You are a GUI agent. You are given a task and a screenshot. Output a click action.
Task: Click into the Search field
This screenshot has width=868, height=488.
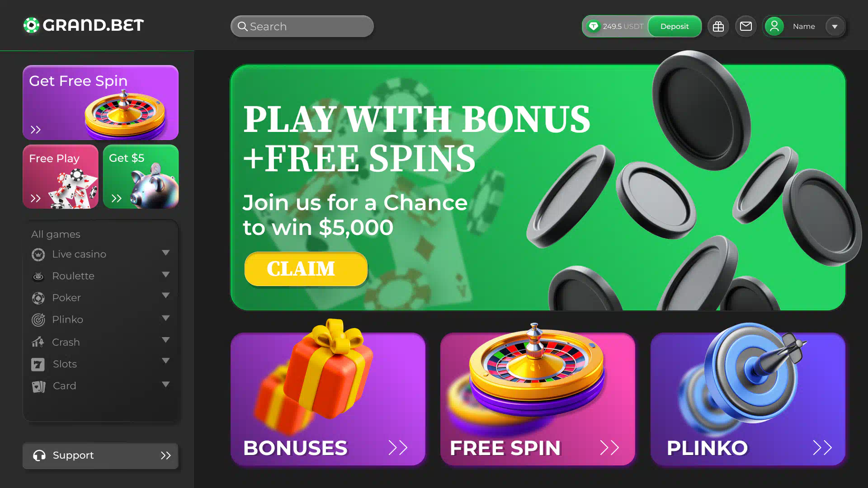pyautogui.click(x=302, y=27)
